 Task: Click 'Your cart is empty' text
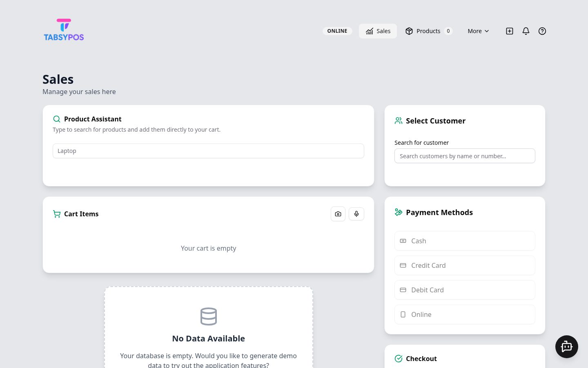click(x=209, y=248)
